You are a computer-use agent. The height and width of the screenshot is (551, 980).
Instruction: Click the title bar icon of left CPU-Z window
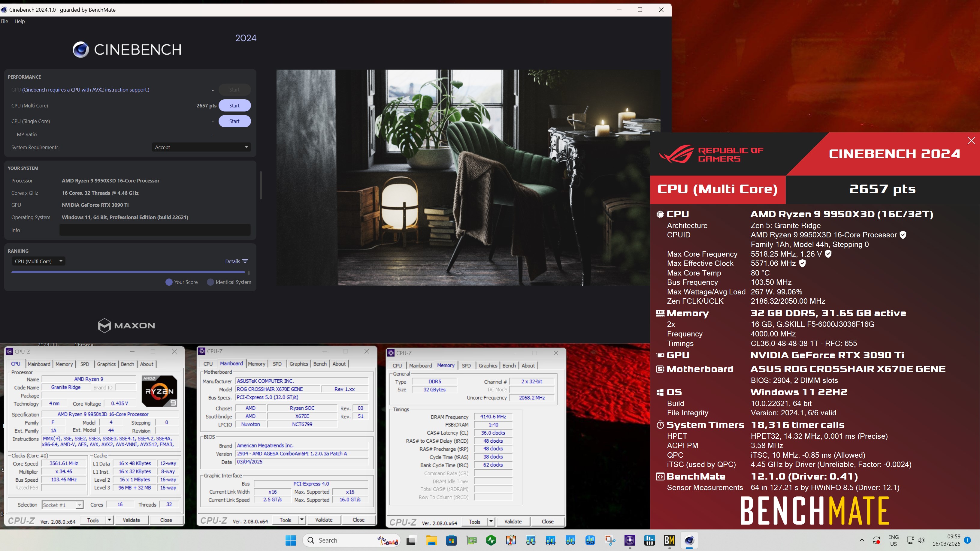point(10,351)
